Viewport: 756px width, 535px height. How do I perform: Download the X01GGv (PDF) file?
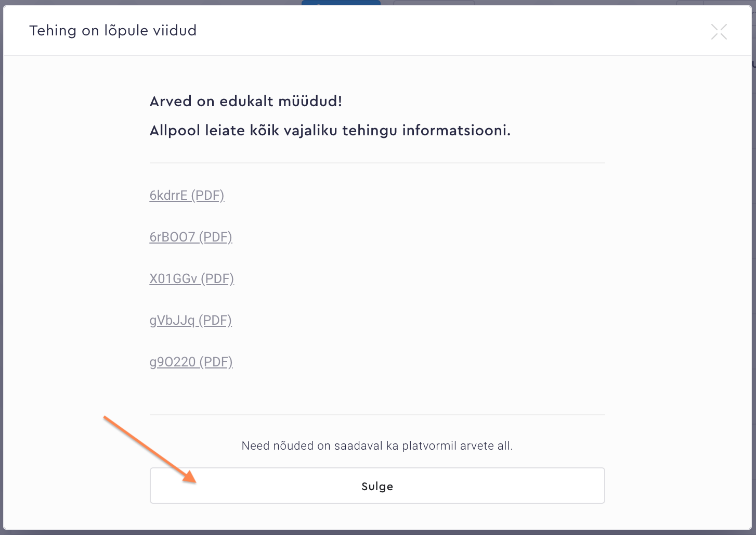191,279
